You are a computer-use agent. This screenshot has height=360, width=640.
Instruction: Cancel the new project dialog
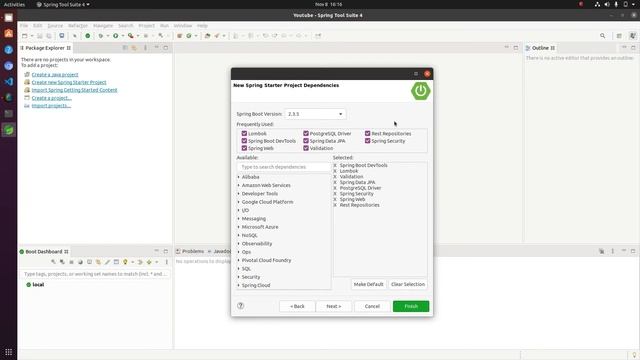372,306
